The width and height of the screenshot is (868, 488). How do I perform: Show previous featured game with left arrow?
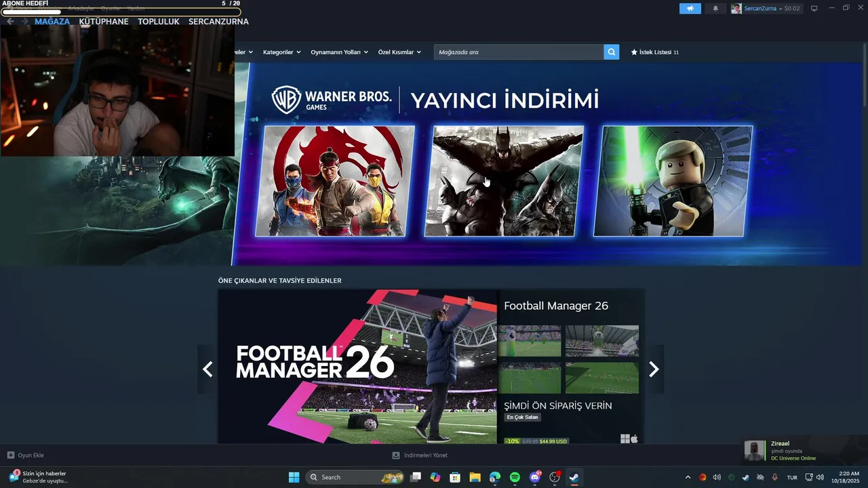[208, 369]
